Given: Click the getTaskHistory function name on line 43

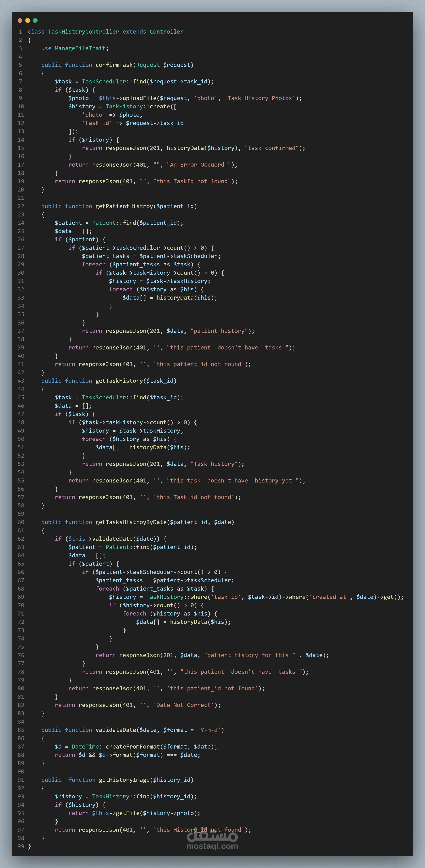Looking at the screenshot, I should pos(119,381).
